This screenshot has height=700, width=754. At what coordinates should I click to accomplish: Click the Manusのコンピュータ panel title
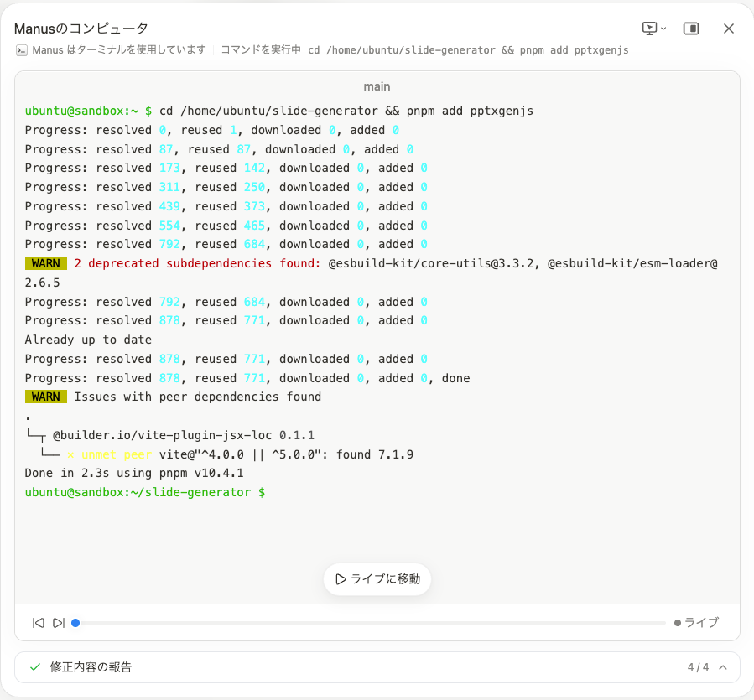pyautogui.click(x=81, y=29)
